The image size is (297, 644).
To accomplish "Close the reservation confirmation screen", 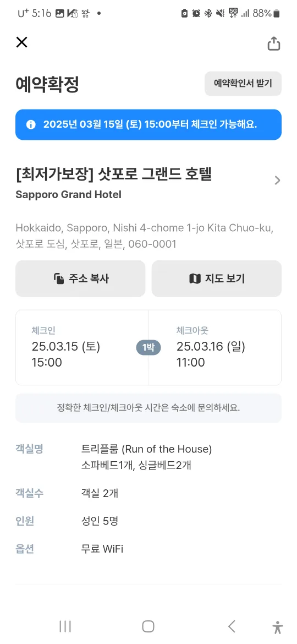I will [x=21, y=42].
